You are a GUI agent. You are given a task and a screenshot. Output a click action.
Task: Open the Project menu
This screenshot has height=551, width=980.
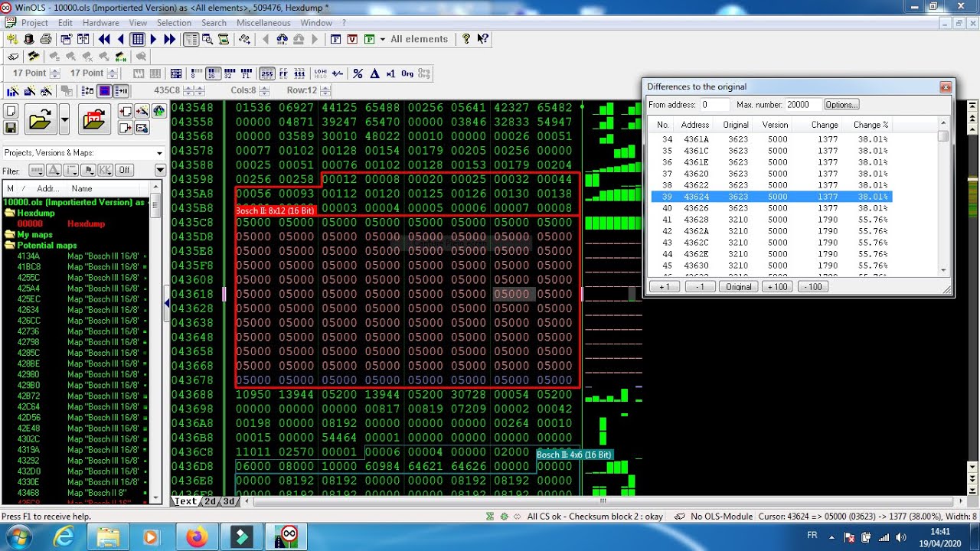[34, 23]
